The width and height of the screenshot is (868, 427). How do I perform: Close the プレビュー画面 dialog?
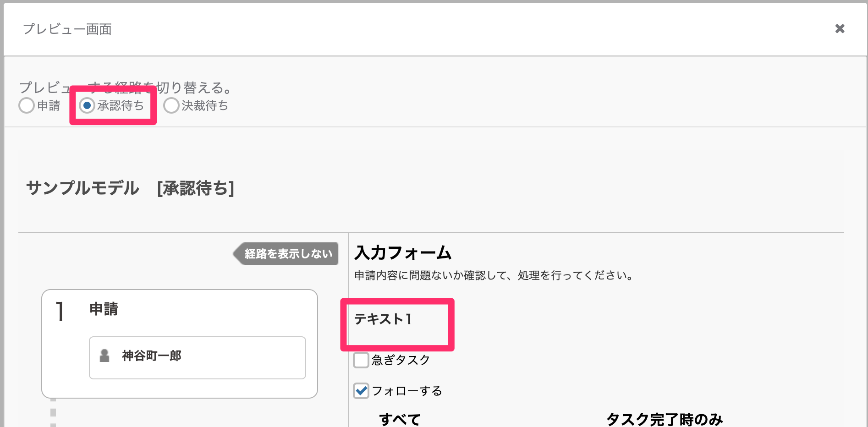[840, 29]
